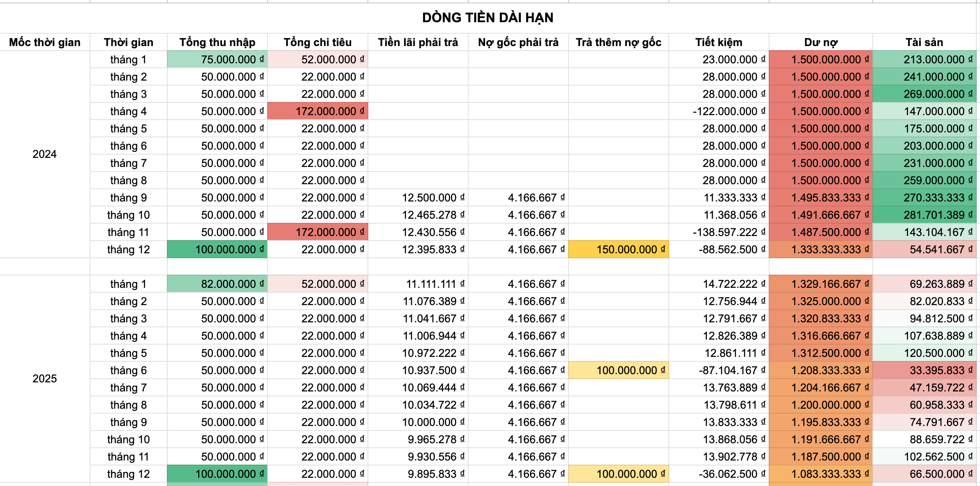
Task: Select interest cell 12.500.000 ₫
Action: click(418, 198)
